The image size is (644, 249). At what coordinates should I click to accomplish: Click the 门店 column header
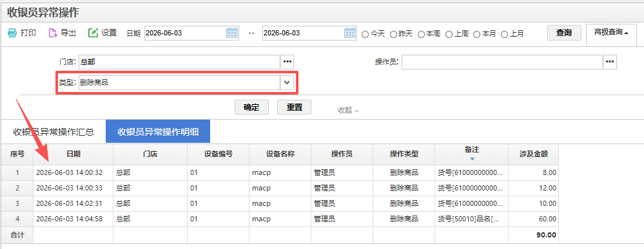click(x=150, y=154)
